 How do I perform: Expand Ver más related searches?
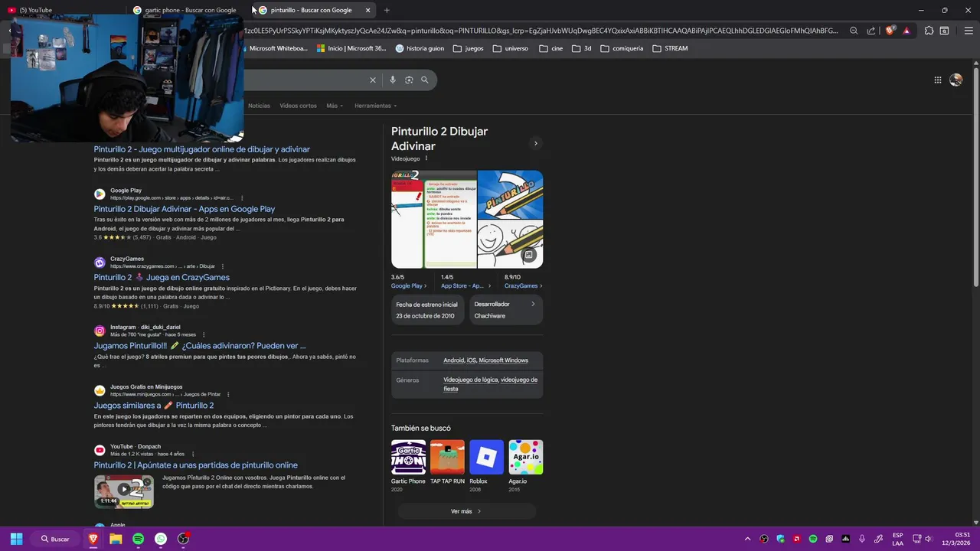click(x=466, y=511)
